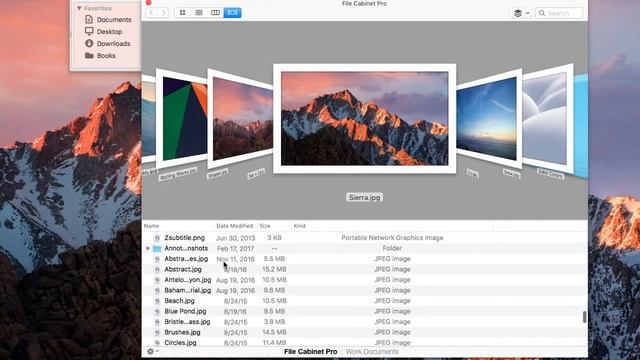The height and width of the screenshot is (360, 640).
Task: Switch to list view
Action: pyautogui.click(x=199, y=13)
